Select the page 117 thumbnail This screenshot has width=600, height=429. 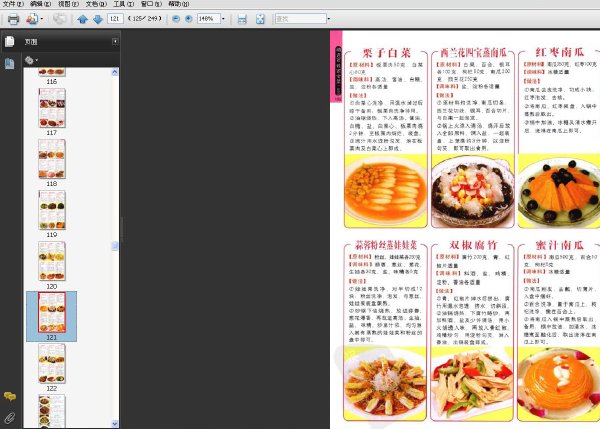(x=52, y=108)
